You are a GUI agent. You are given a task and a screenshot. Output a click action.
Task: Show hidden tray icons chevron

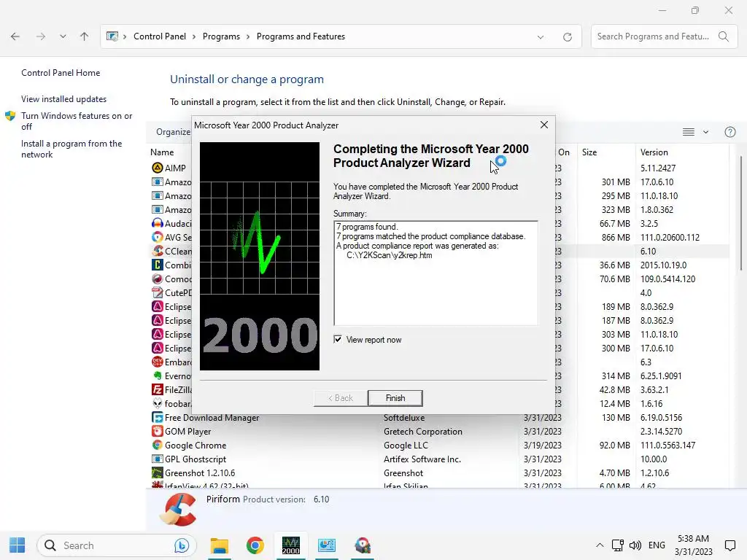click(600, 545)
